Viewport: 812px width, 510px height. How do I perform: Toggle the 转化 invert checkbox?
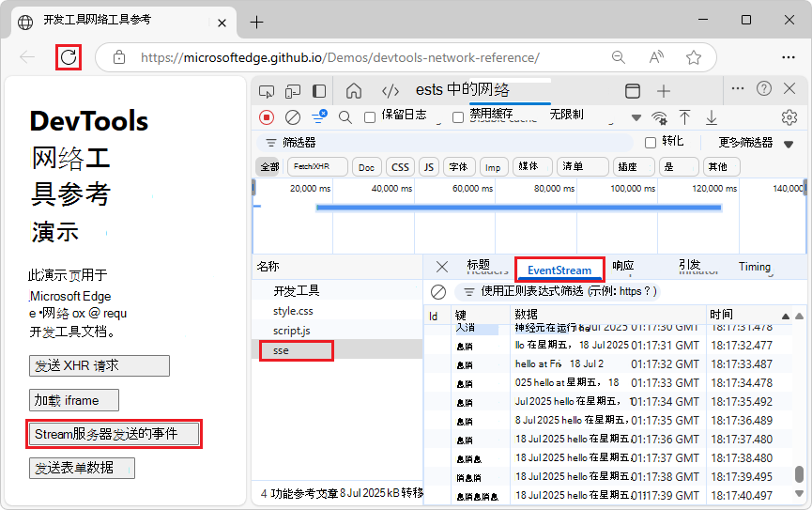point(651,143)
